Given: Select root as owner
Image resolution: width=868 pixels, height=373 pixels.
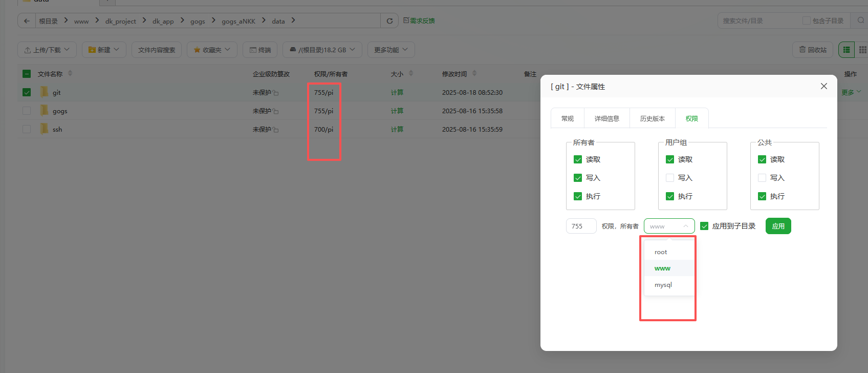Looking at the screenshot, I should point(669,252).
